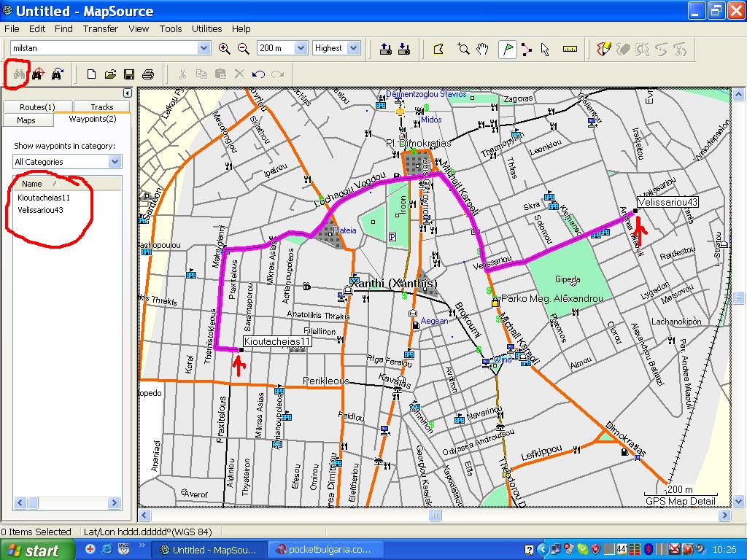The height and width of the screenshot is (560, 747).
Task: Open the 200 m zoom scale dropdown
Action: (x=301, y=48)
